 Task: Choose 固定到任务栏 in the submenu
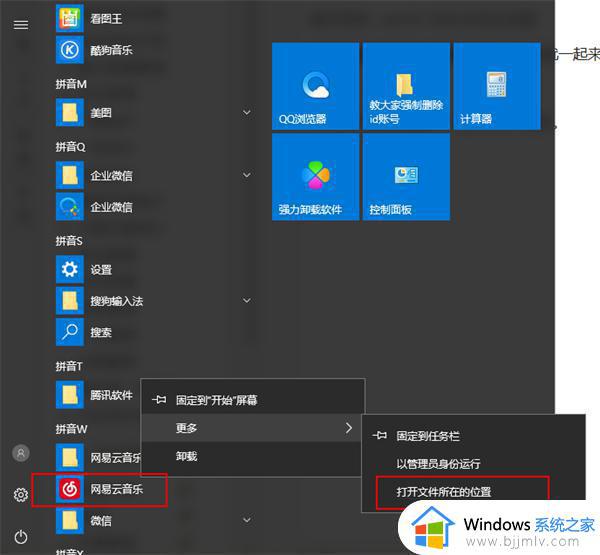(474, 436)
